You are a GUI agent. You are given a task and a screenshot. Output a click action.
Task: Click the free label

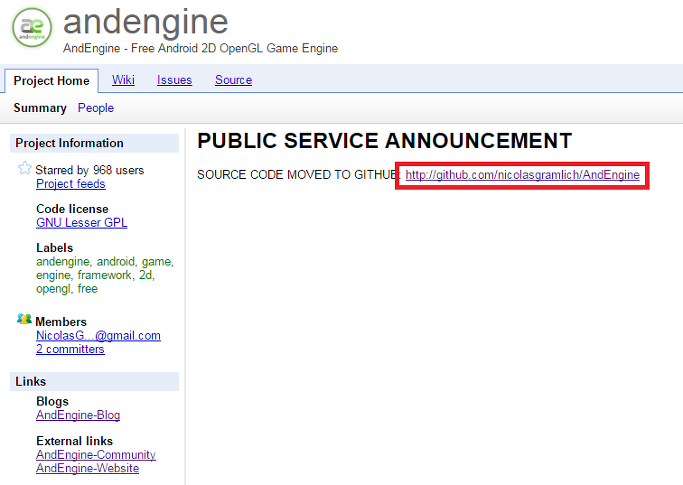pos(88,289)
